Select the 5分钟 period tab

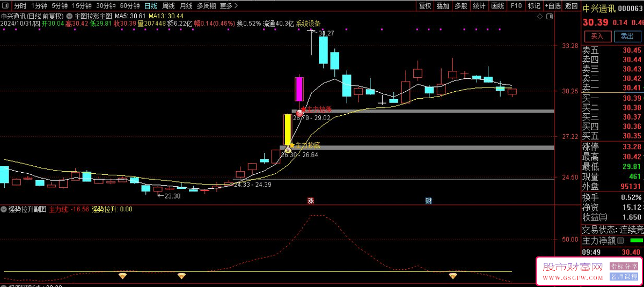click(x=60, y=6)
